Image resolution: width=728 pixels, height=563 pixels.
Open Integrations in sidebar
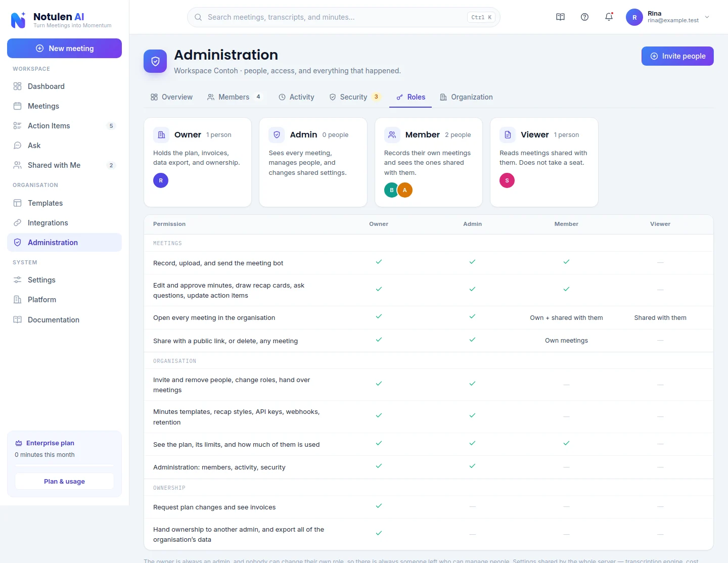64,223
